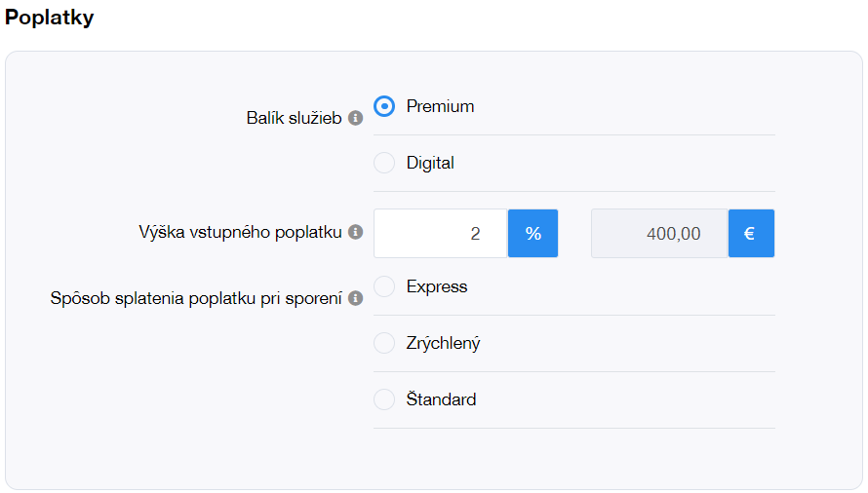Viewport: 868px width, 493px height.
Task: Click the Premium option label text
Action: click(x=440, y=106)
